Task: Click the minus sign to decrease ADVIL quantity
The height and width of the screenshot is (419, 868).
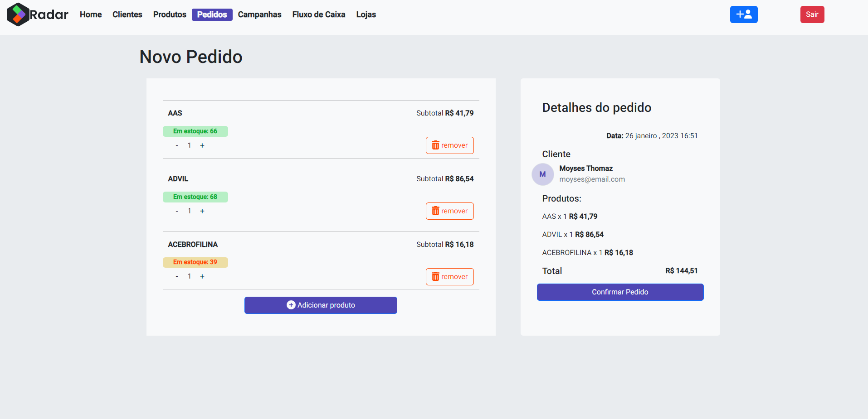Action: pyautogui.click(x=177, y=211)
